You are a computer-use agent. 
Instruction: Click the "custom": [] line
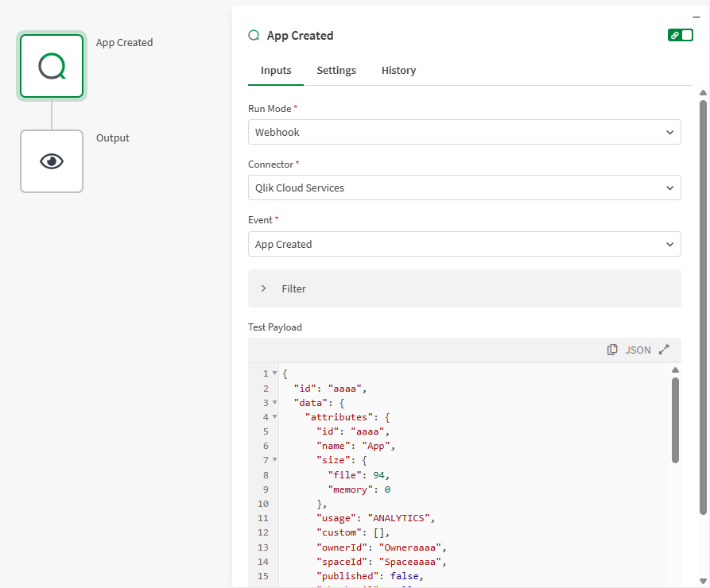[353, 532]
